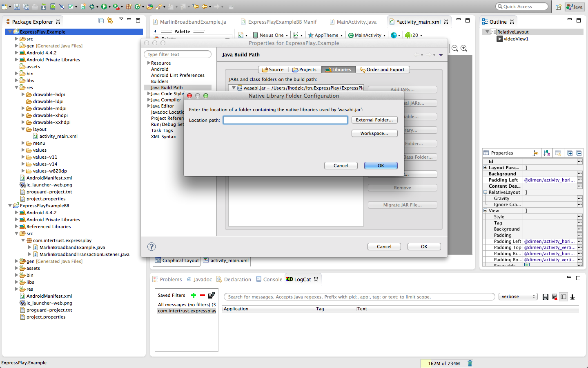Collapse the RelativeLayout property group
The width and height of the screenshot is (588, 368).
(485, 192)
